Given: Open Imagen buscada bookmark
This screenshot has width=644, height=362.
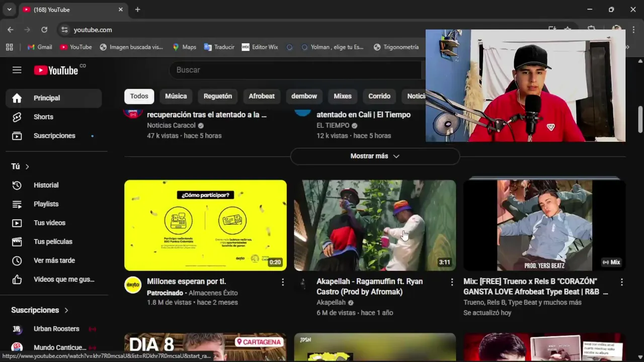Looking at the screenshot, I should [x=131, y=47].
